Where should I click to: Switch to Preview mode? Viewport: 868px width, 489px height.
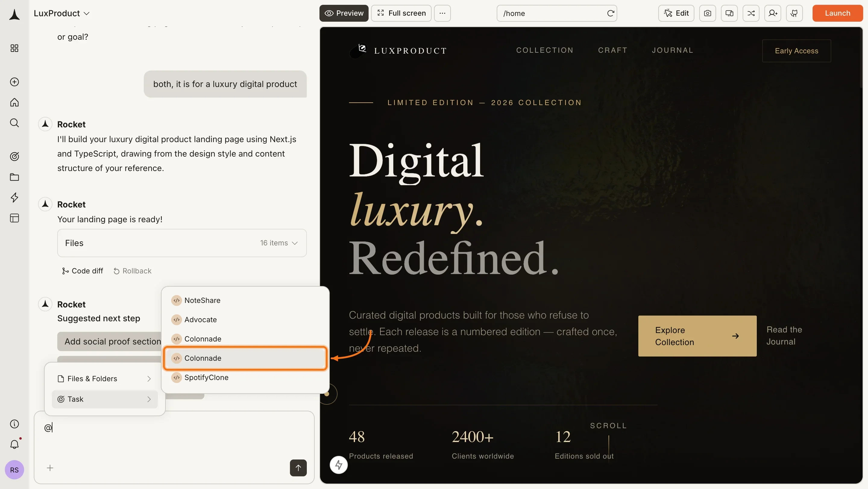(x=344, y=13)
